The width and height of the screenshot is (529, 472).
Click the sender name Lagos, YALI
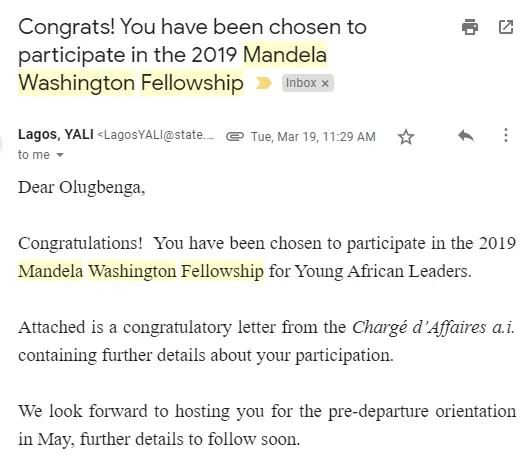(56, 134)
